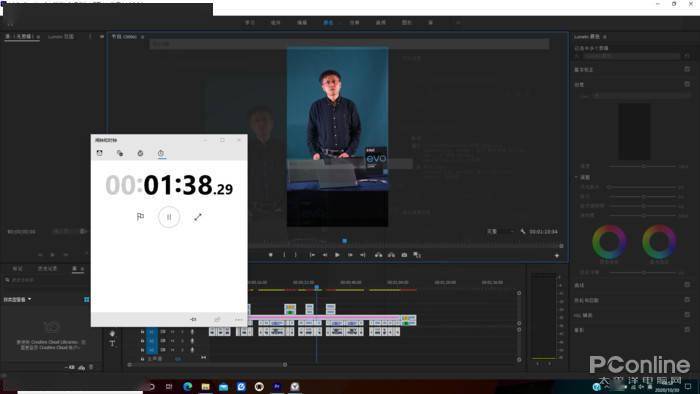700x394 pixels.
Task: Open the Lumetri 颜色 panel menu
Action: pyautogui.click(x=605, y=37)
